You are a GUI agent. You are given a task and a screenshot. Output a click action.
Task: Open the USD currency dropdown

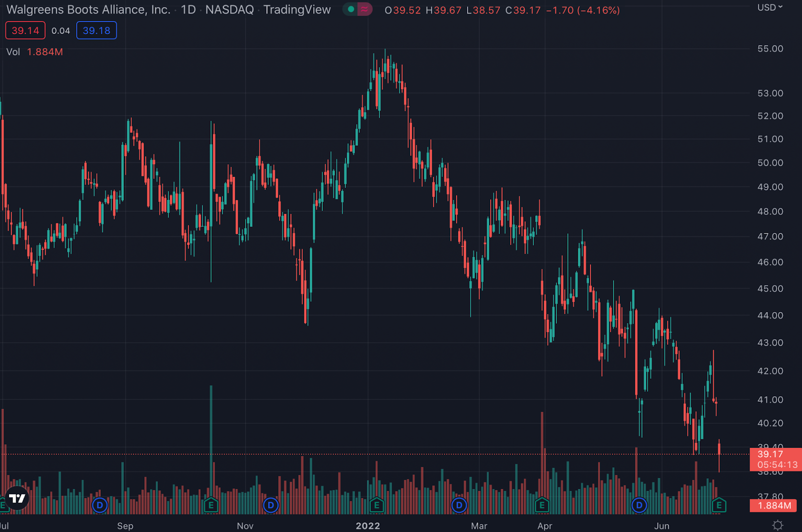770,8
